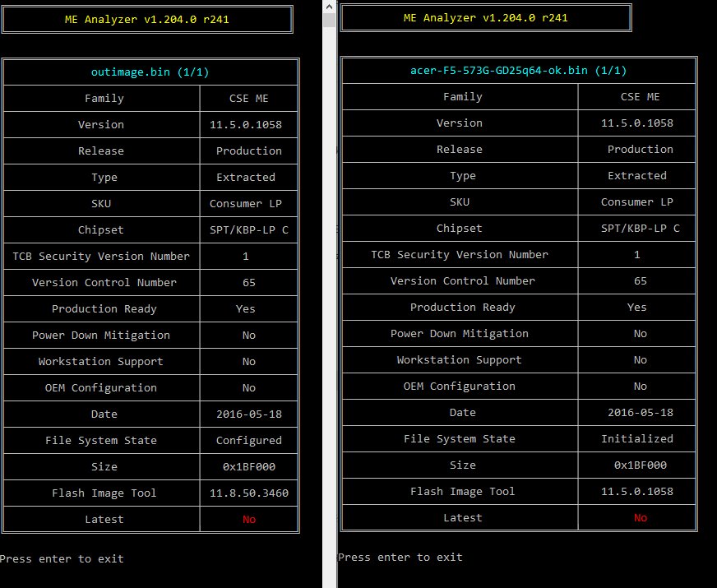Click right window's 'File System State' label

coord(459,438)
